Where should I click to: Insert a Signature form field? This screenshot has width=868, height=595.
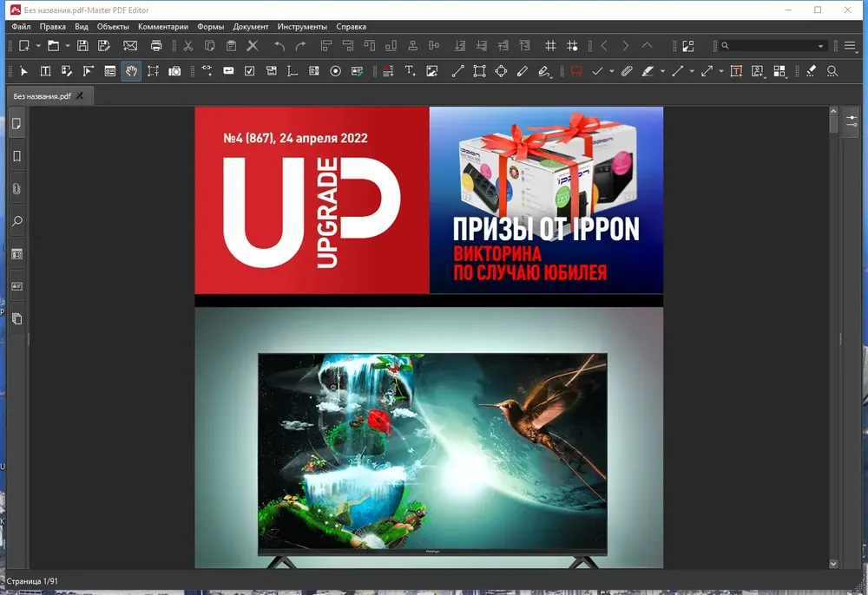pyautogui.click(x=357, y=71)
